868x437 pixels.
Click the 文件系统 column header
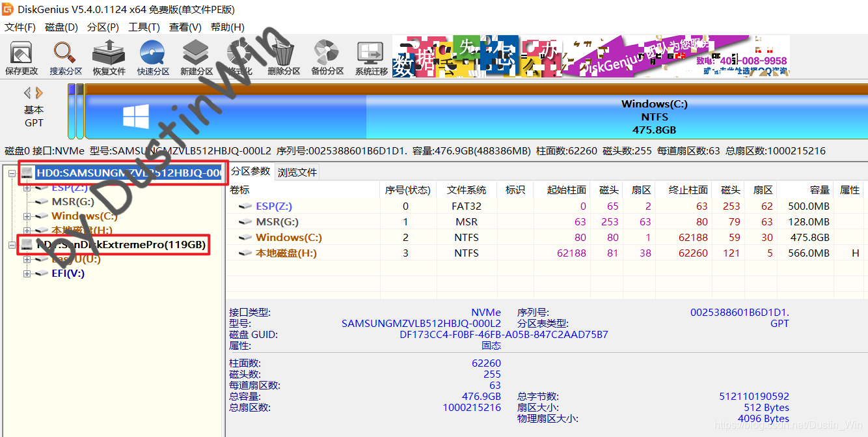[x=467, y=190]
